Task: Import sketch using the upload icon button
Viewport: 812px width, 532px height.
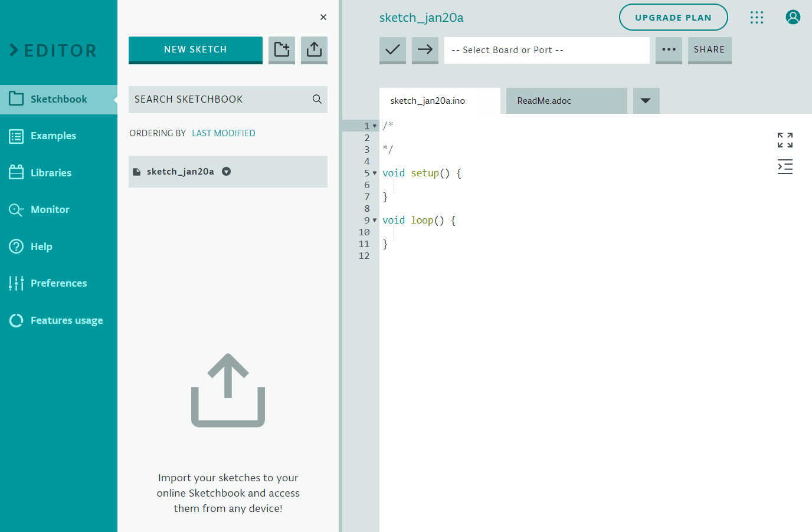Action: [x=314, y=50]
